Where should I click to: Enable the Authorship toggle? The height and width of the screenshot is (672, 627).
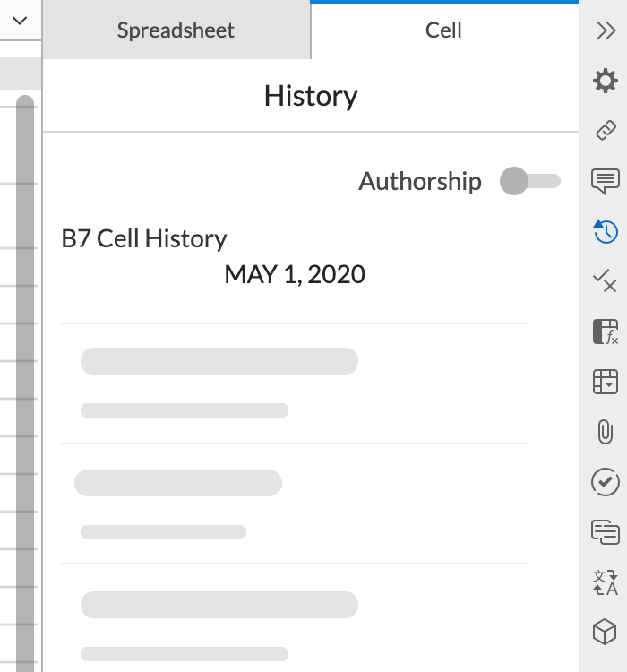coord(529,181)
